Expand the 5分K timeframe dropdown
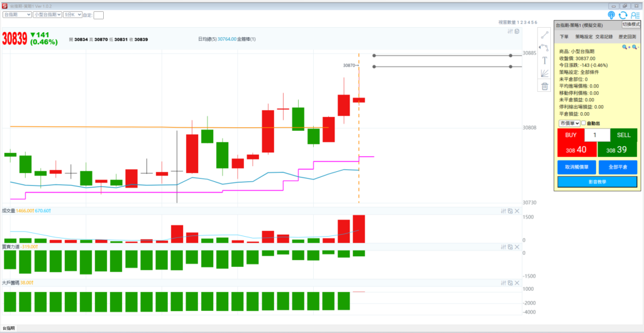Image resolution: width=644 pixels, height=333 pixels. coord(73,14)
